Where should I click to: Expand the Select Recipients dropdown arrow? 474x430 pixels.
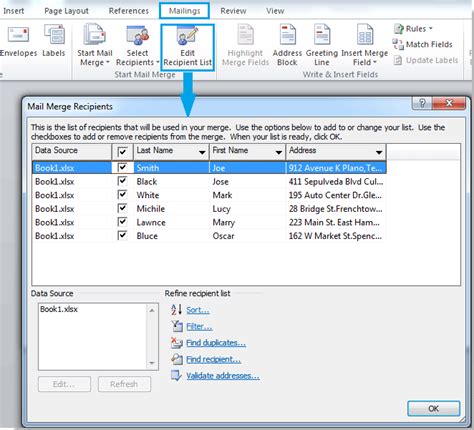(158, 63)
